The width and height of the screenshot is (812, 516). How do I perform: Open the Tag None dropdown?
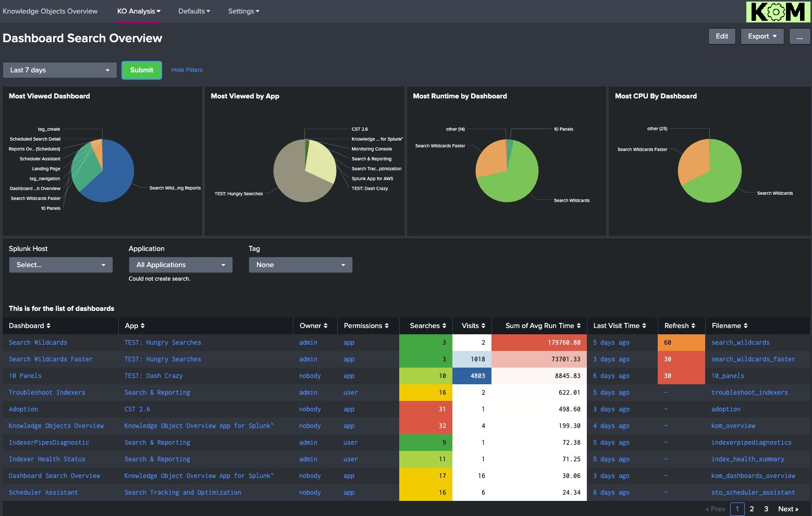tap(300, 265)
